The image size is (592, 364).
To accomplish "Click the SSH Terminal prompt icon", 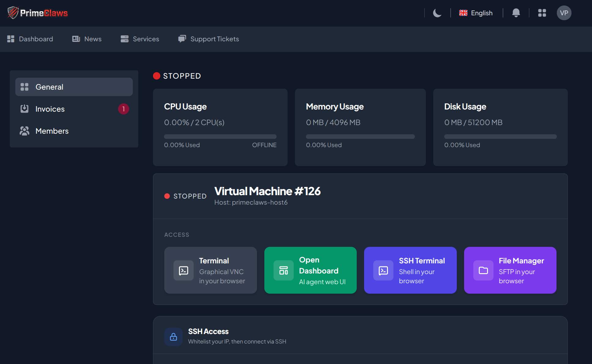I will 383,270.
